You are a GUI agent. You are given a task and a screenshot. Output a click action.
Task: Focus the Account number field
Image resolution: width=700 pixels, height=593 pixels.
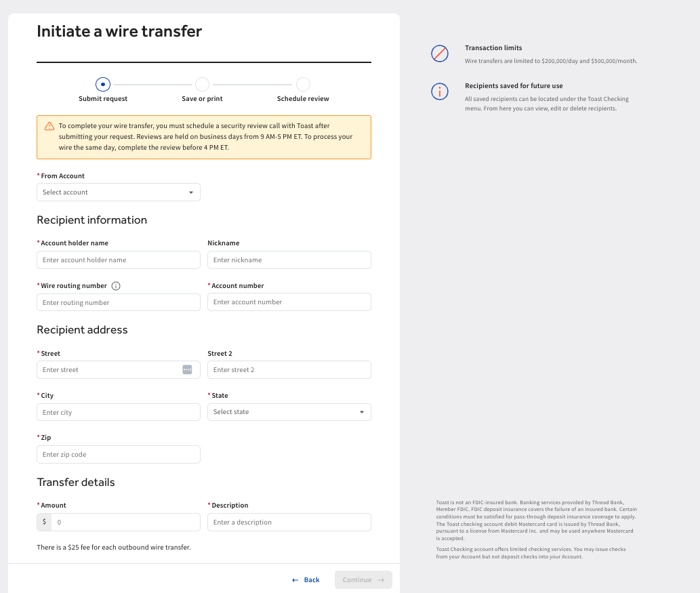coord(289,302)
